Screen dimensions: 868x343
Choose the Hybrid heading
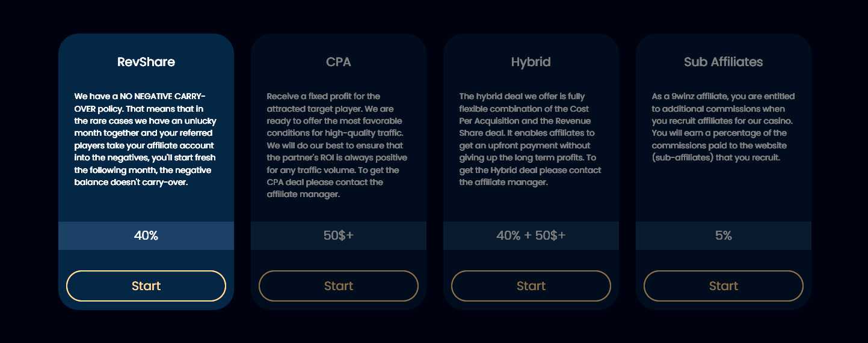tap(531, 62)
